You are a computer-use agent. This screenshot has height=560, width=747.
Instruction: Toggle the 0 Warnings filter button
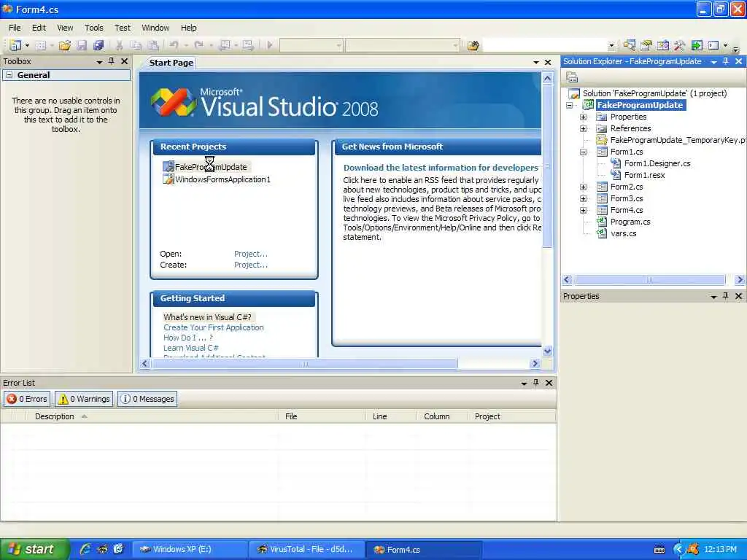(84, 399)
